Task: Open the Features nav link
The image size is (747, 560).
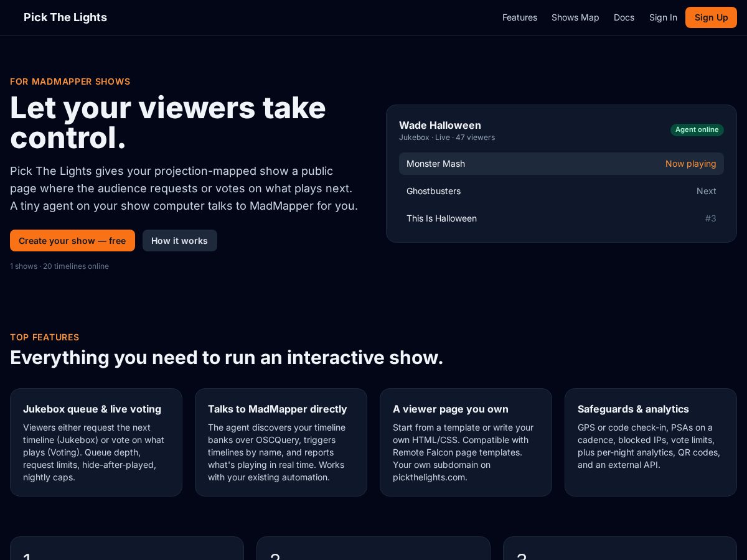Action: click(x=520, y=17)
